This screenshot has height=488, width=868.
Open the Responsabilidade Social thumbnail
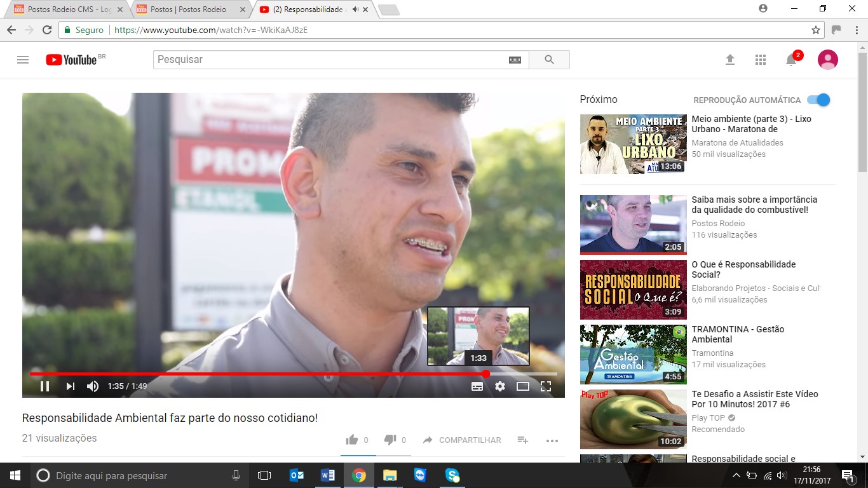(634, 290)
